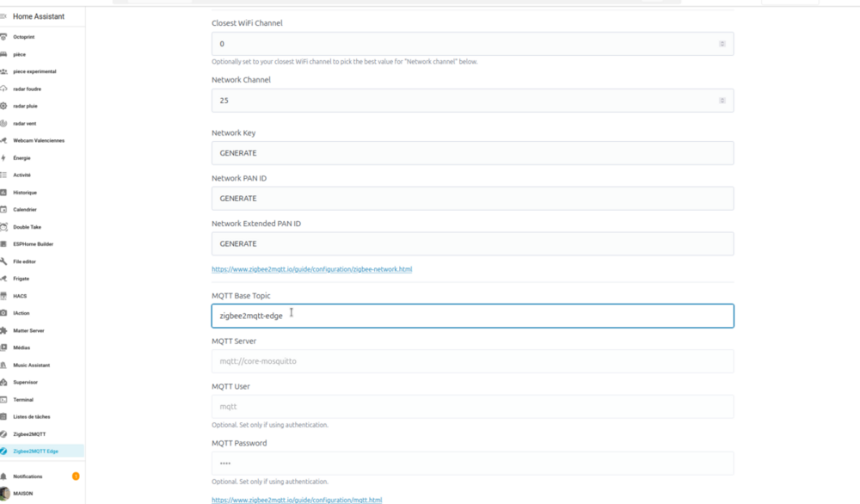Viewport: 860px width, 504px height.
Task: Open Supervisor menu label
Action: [25, 382]
